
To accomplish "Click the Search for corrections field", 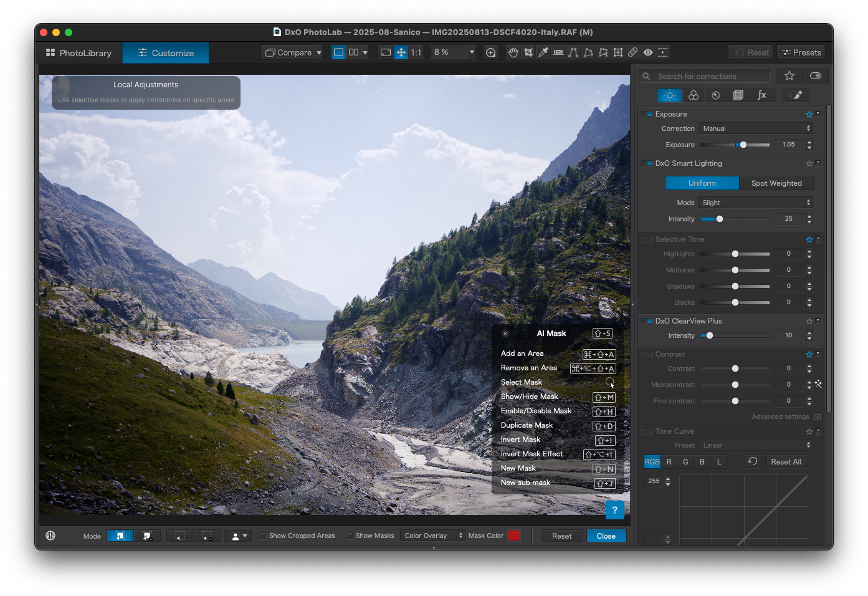I will (x=710, y=76).
